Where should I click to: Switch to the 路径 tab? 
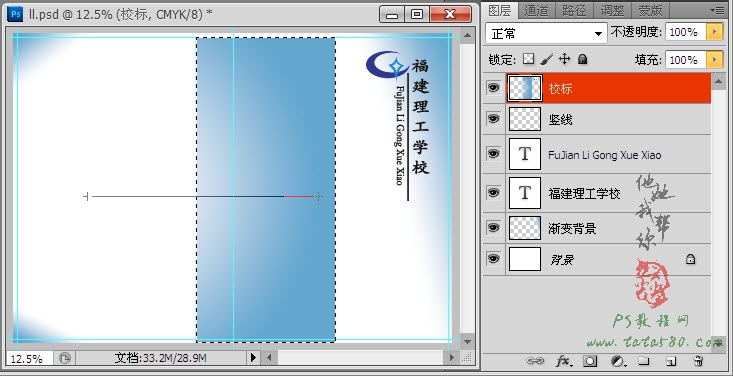tap(574, 10)
